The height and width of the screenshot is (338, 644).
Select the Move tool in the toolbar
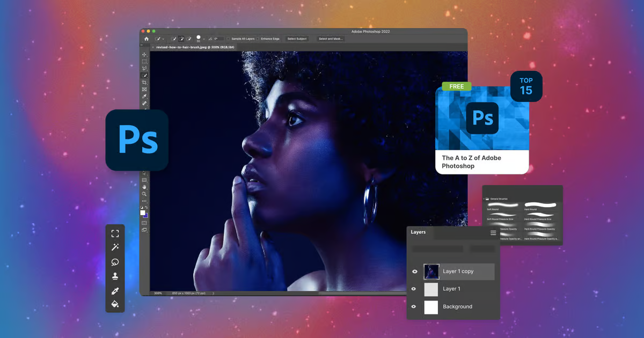(144, 55)
